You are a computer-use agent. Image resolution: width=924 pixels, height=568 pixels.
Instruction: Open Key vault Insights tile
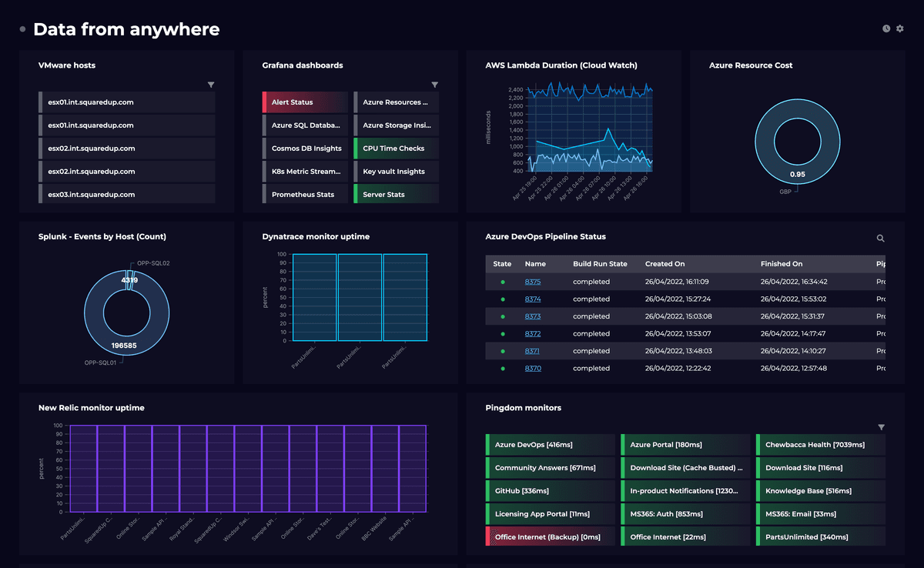(x=396, y=171)
